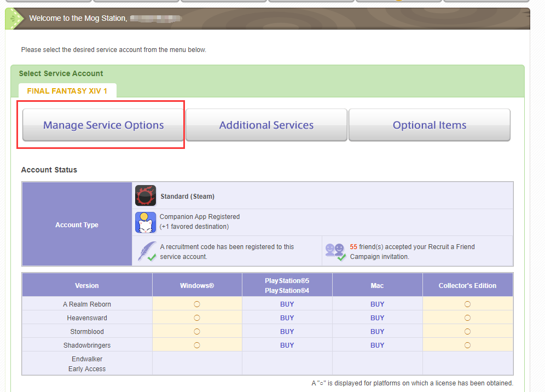Click A Realm Reborn Collector's Edition circle
Screen dimensions: 545x392
click(467, 304)
